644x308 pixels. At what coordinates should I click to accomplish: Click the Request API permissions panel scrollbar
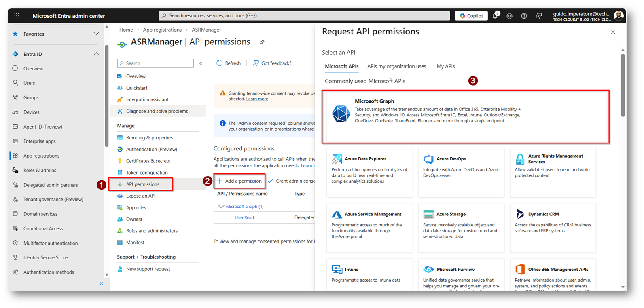(623, 86)
